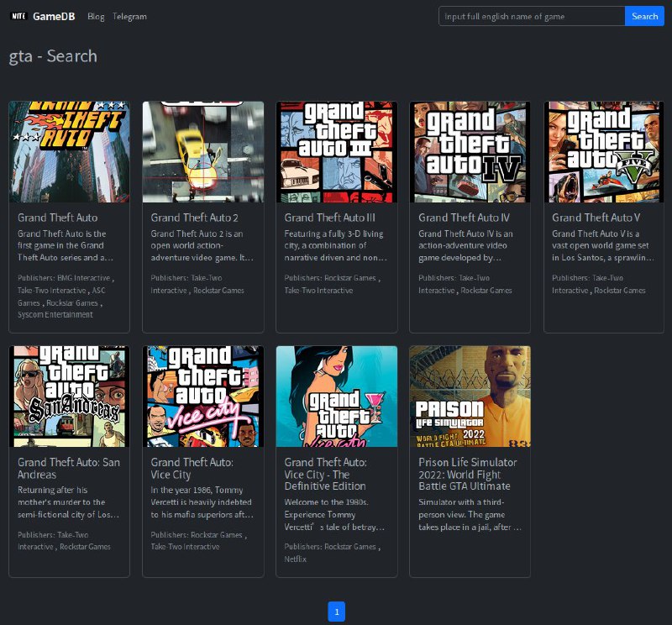The image size is (672, 625).
Task: Select the "Grand Theft Auto IV" title
Action: [x=465, y=218]
